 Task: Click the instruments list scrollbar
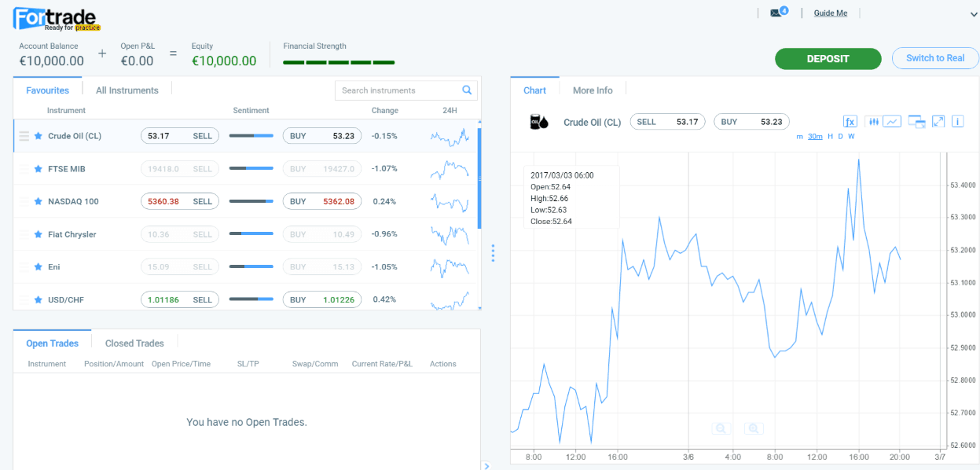(479, 178)
